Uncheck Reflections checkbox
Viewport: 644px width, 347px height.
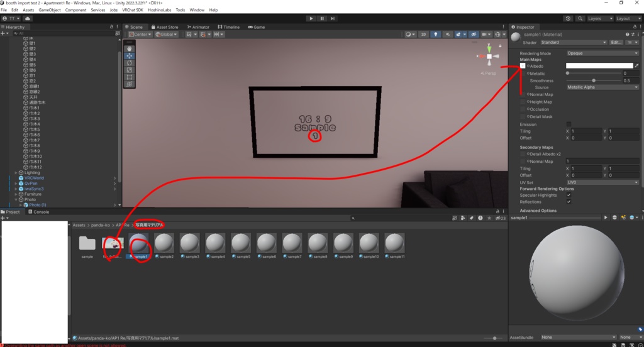click(x=569, y=202)
